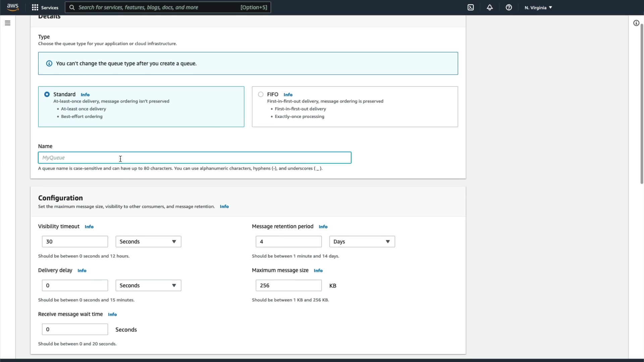The width and height of the screenshot is (644, 362).
Task: Click into the queue Name field
Action: click(x=195, y=158)
